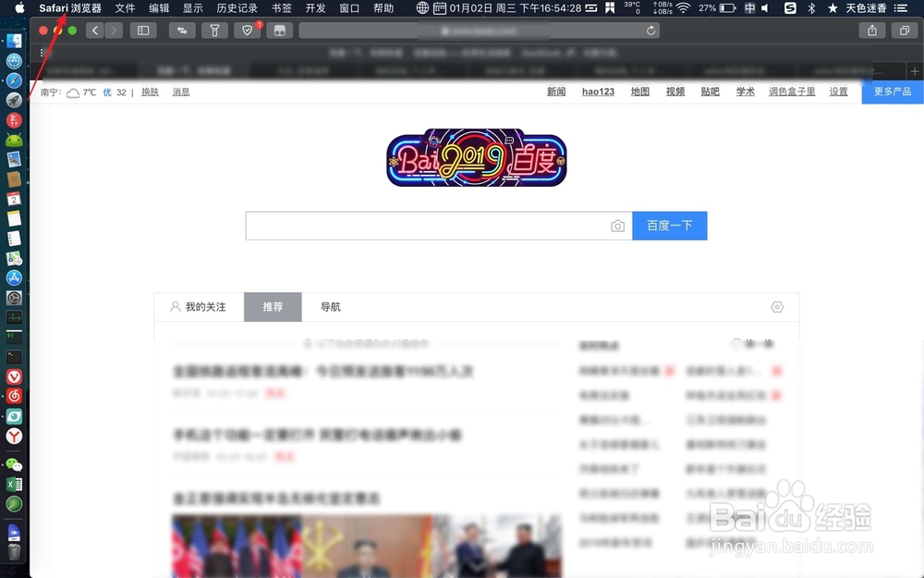Click the 百度一下 search button
This screenshot has width=924, height=578.
(x=669, y=226)
